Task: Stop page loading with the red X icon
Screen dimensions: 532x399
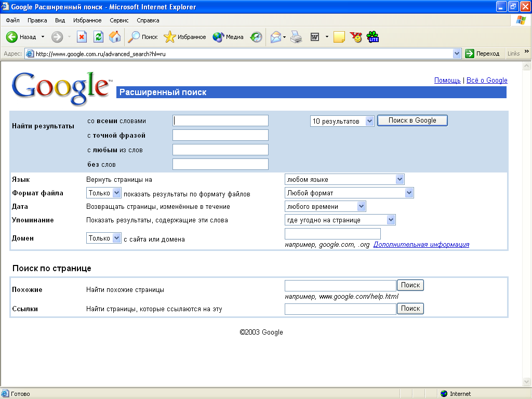Action: coord(82,37)
